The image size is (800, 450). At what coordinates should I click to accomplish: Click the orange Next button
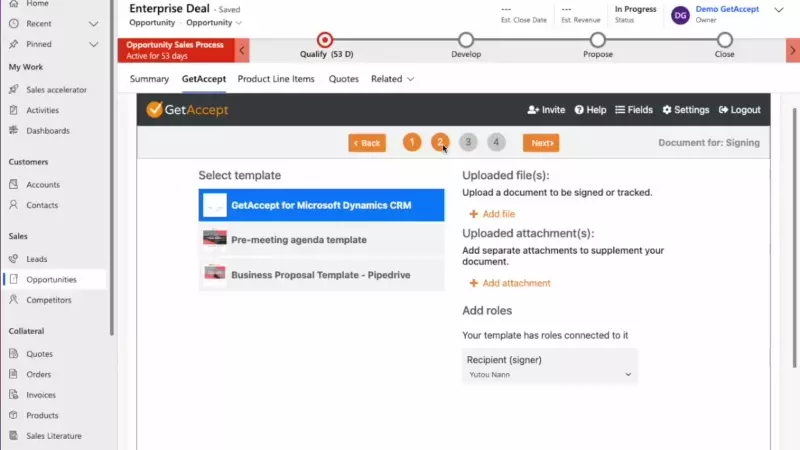541,143
